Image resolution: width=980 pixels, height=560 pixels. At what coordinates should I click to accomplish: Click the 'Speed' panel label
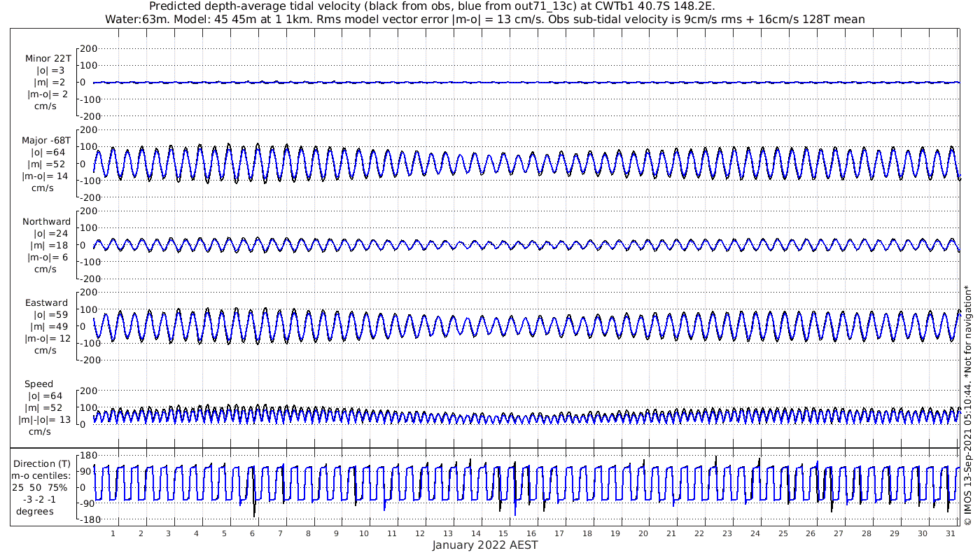click(x=38, y=384)
